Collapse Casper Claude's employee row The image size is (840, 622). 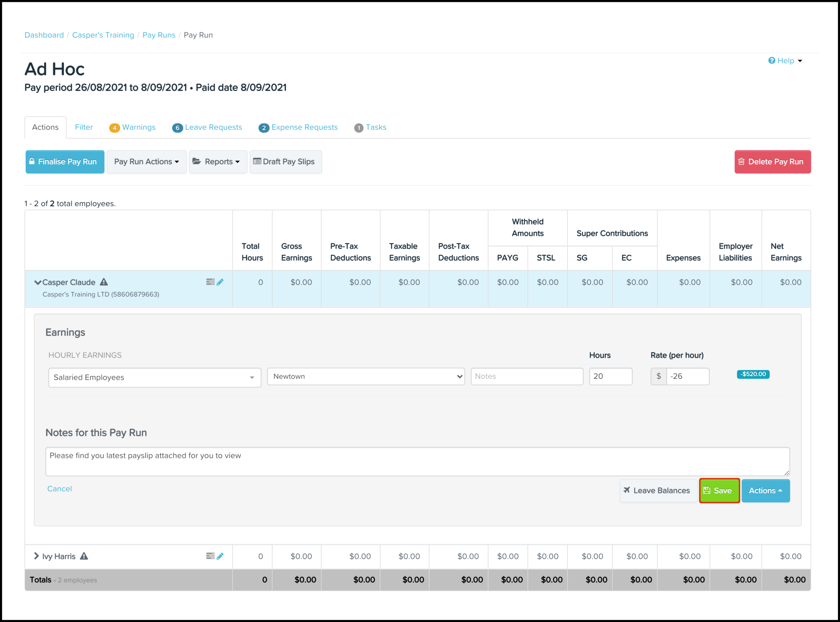pos(37,282)
